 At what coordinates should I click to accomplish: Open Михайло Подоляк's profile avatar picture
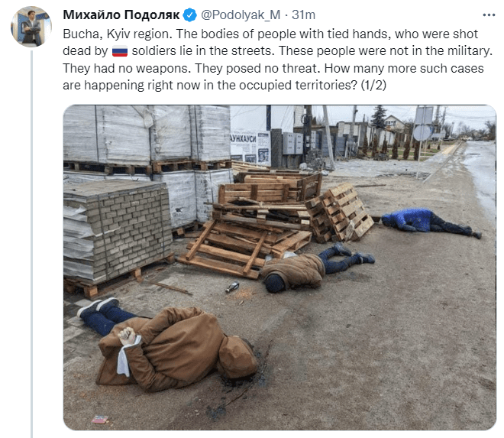31,27
